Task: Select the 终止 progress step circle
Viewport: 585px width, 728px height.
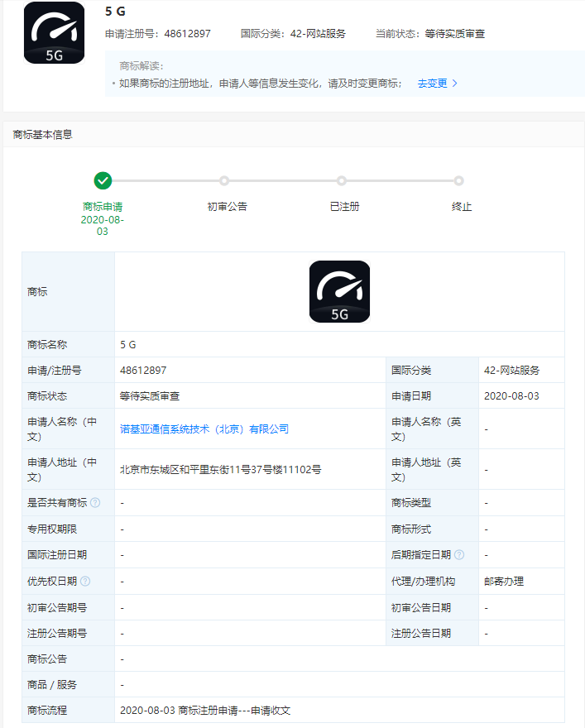Action: pyautogui.click(x=459, y=180)
